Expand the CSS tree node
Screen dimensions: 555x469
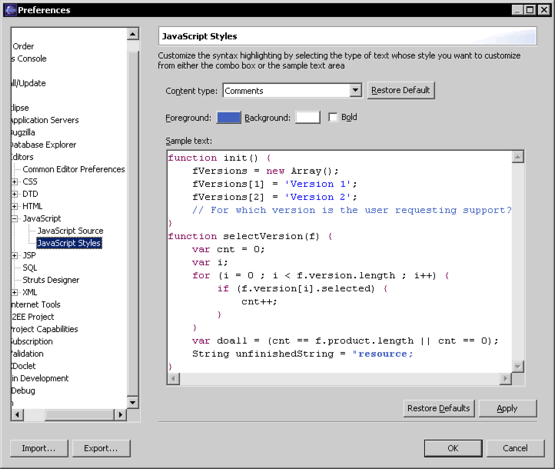tap(15, 182)
